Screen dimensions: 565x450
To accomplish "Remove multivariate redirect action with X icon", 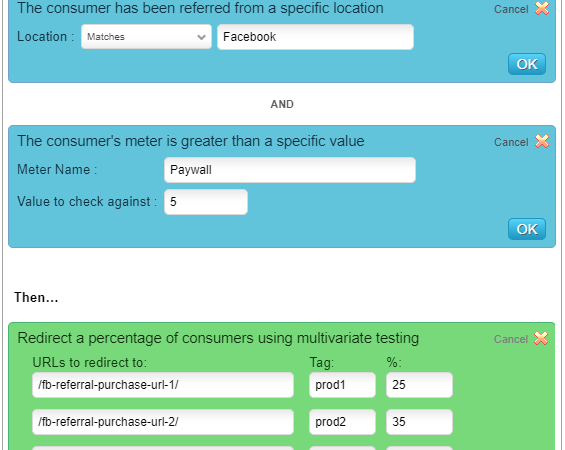I will (x=541, y=338).
